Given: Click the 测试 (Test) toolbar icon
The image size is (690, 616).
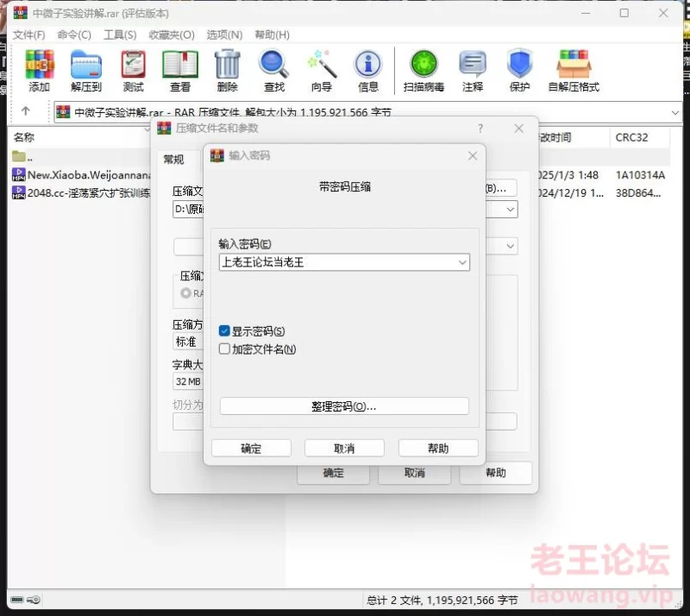Looking at the screenshot, I should [x=133, y=71].
